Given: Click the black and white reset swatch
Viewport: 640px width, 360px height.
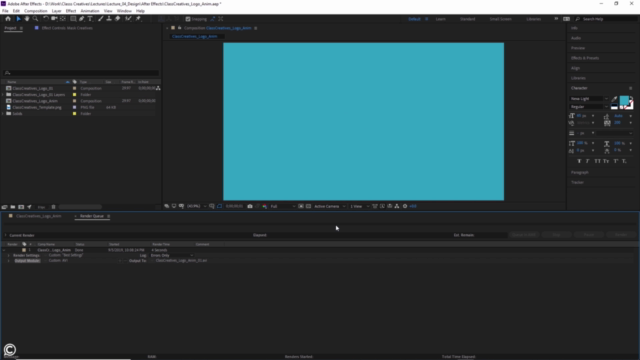Looking at the screenshot, I should coord(614,107).
